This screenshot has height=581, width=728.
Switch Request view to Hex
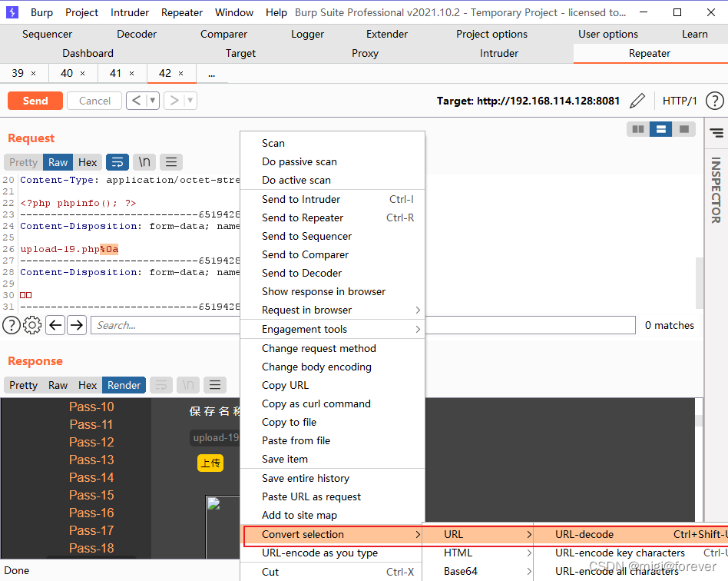(x=88, y=162)
